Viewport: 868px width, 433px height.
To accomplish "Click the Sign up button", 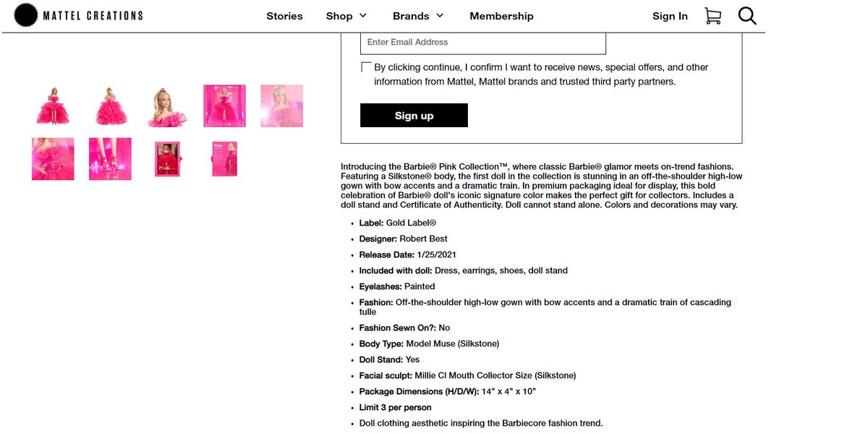I will click(x=414, y=115).
